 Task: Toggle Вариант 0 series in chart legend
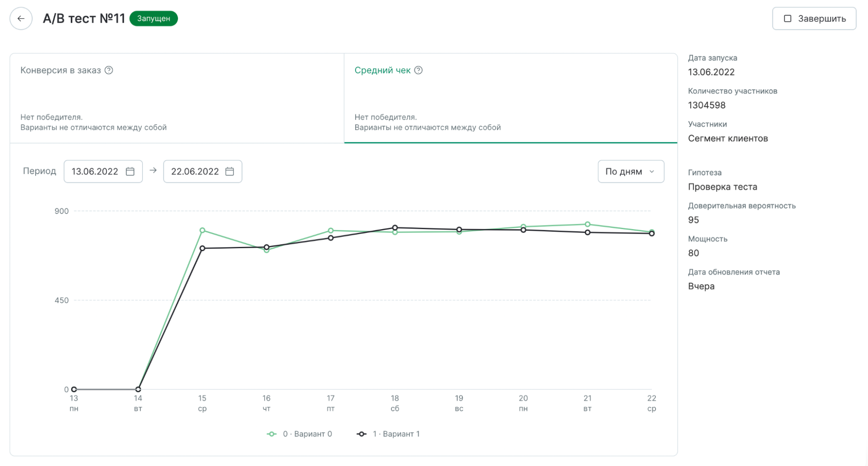(x=300, y=434)
